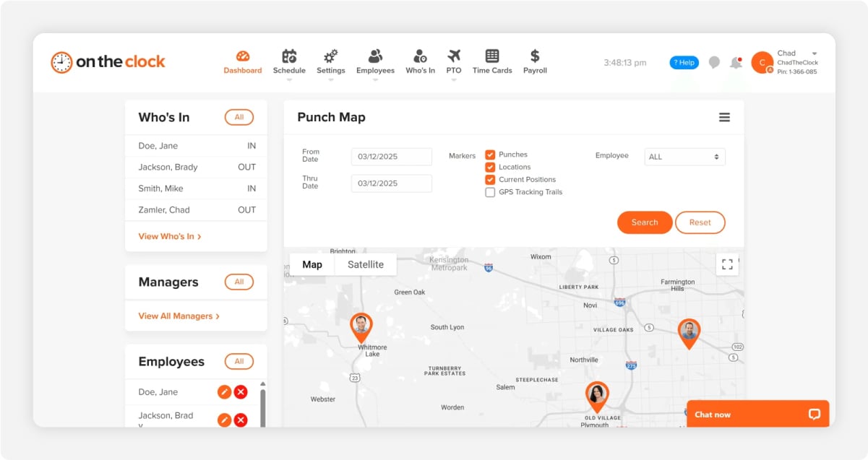The height and width of the screenshot is (460, 868).
Task: Delete employee Doe, Jane with X icon
Action: pos(241,392)
